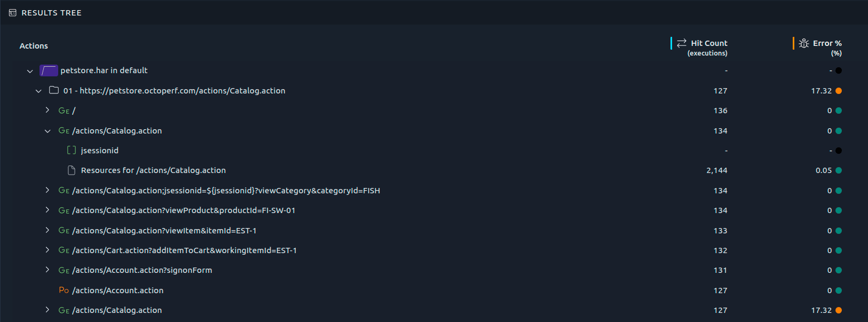The height and width of the screenshot is (322, 868).
Task: Select the 01 - petstore.octoperf.com Catalog.action container
Action: point(174,91)
